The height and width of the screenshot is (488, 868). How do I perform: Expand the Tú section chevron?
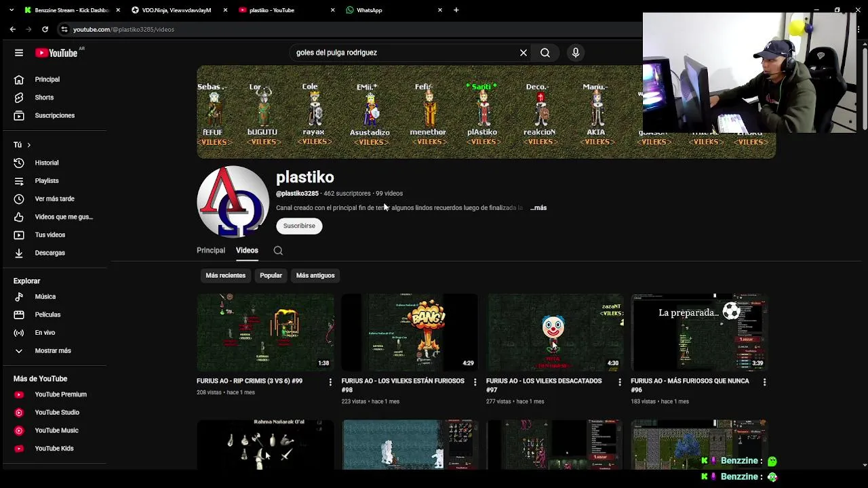[x=28, y=144]
